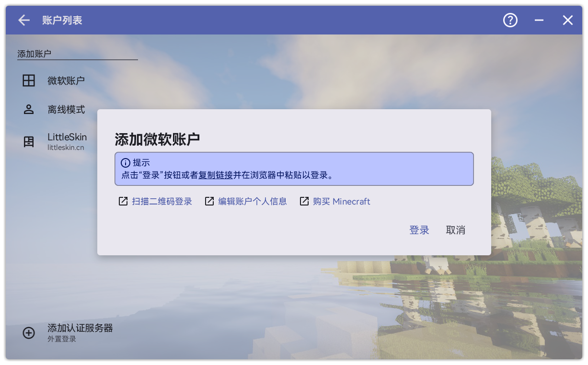The height and width of the screenshot is (365, 588).
Task: Open the 购买 Minecraft link
Action: pyautogui.click(x=342, y=202)
